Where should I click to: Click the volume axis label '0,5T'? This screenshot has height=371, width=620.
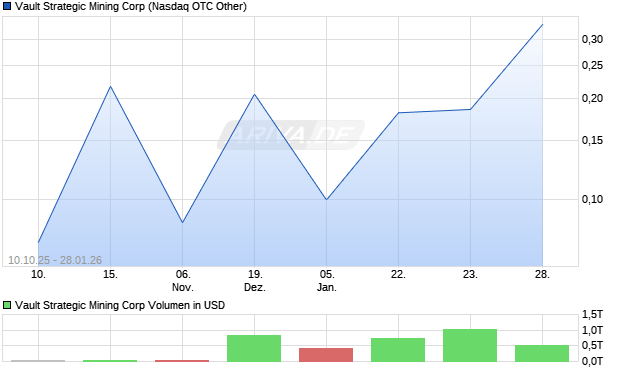(x=592, y=346)
